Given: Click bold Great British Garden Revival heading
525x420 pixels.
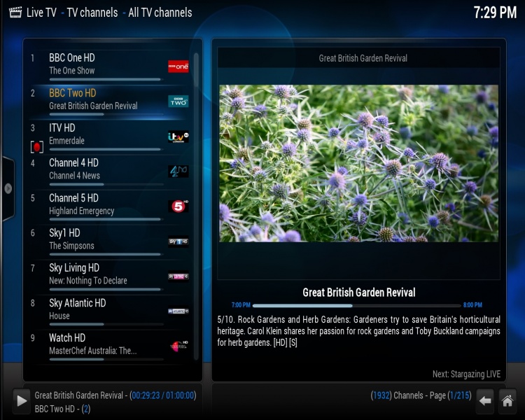Looking at the screenshot, I should [358, 293].
